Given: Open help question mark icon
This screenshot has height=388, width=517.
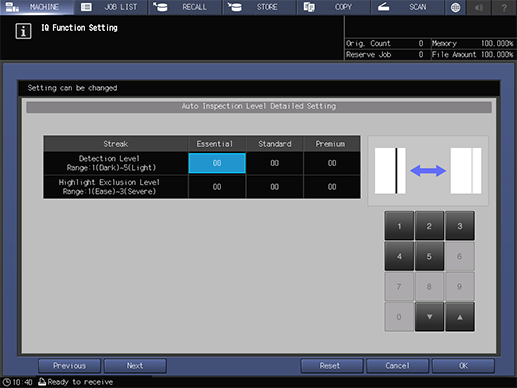Looking at the screenshot, I should coord(504,7).
